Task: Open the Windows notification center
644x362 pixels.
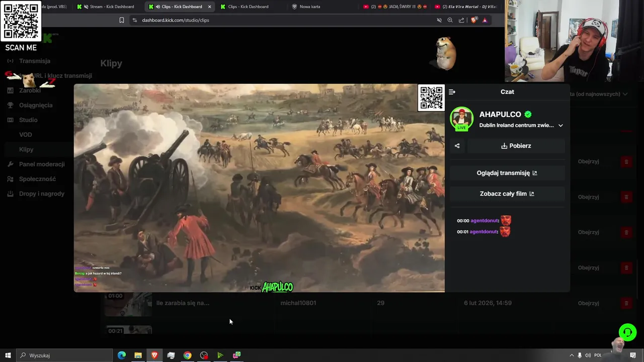Action: pos(633,355)
